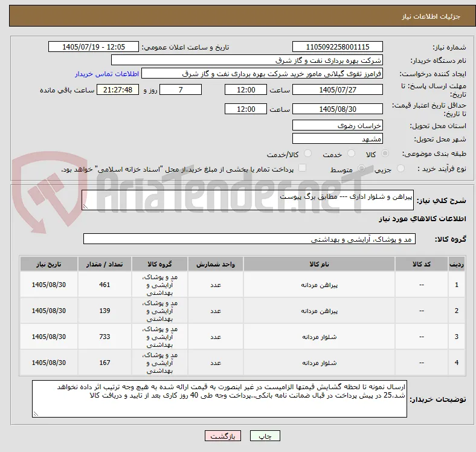476x452 pixels.
Task: Click the quantity 461 cell
Action: (105, 285)
